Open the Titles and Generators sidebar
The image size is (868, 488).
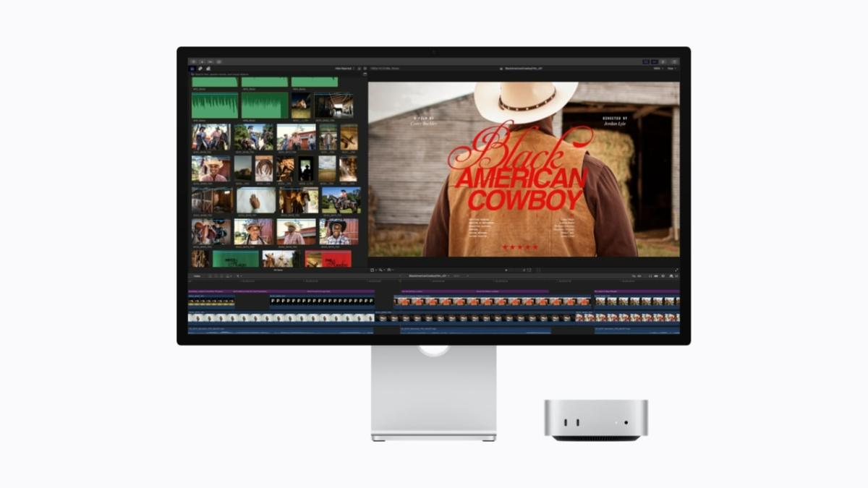pyautogui.click(x=208, y=69)
